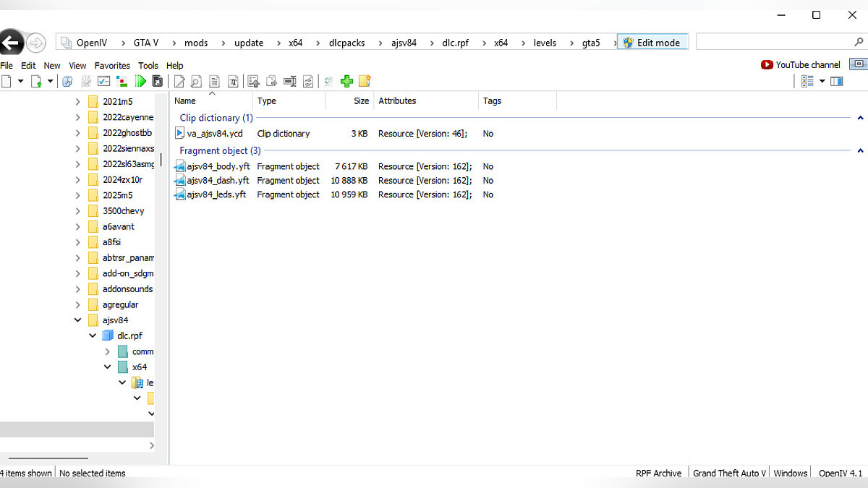Click the text 'T' document toolbar icon

[233, 81]
